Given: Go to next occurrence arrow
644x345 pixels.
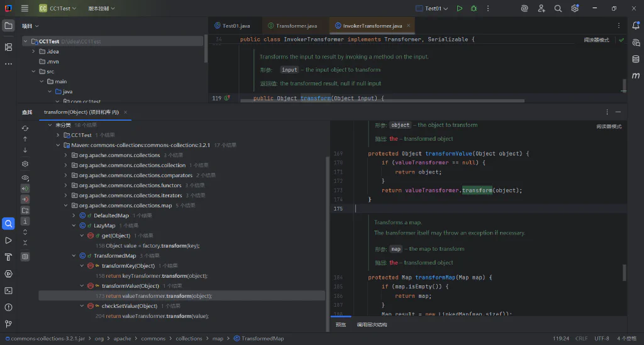Looking at the screenshot, I should pyautogui.click(x=25, y=150).
